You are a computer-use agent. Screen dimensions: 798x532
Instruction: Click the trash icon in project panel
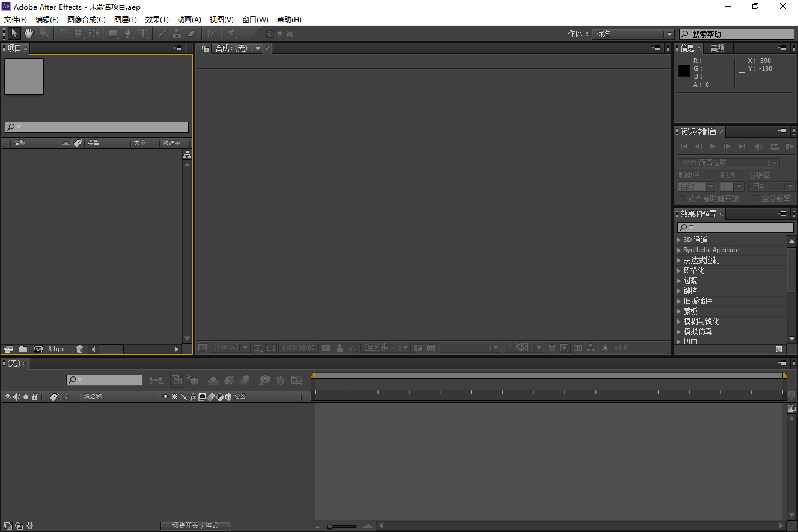pyautogui.click(x=80, y=349)
